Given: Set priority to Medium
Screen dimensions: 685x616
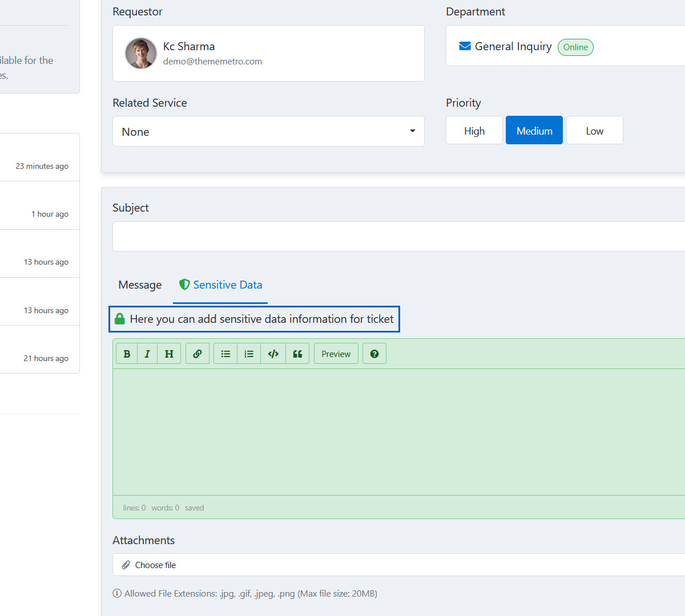Looking at the screenshot, I should pos(534,131).
